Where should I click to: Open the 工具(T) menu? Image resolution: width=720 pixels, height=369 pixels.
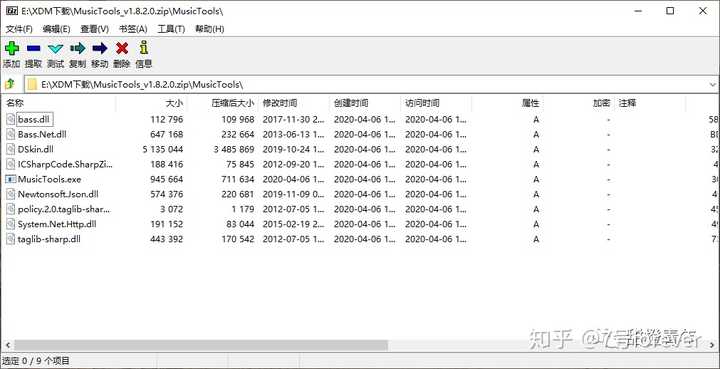171,29
